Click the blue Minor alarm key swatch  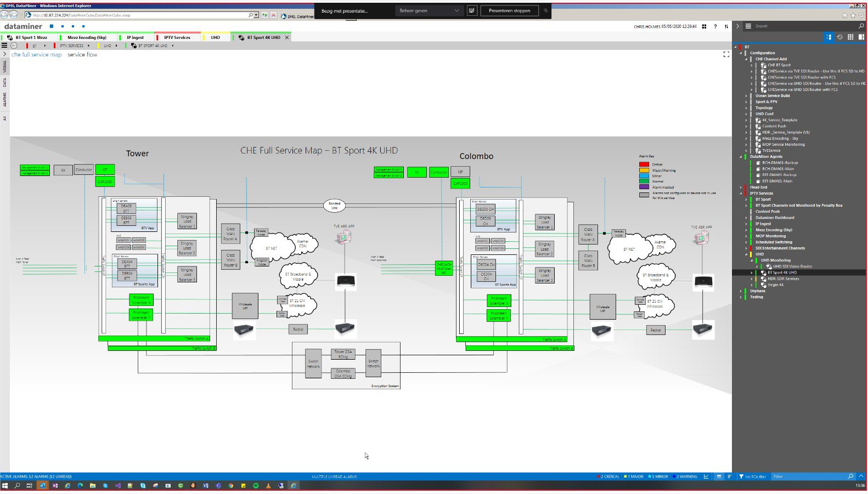pyautogui.click(x=644, y=175)
